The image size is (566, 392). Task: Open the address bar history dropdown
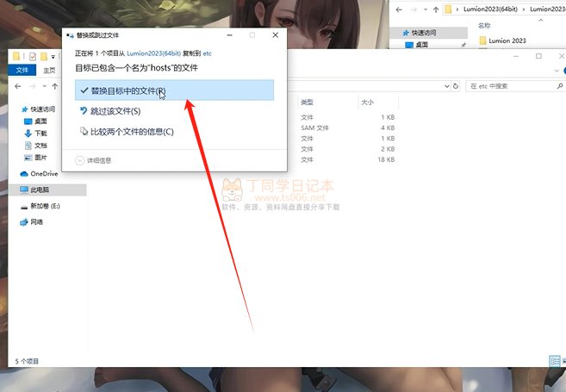tap(447, 86)
